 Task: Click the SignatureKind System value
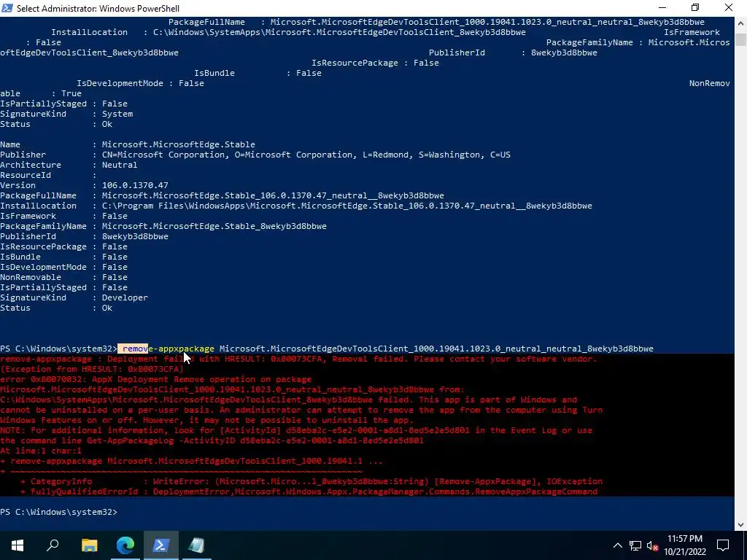pos(117,114)
